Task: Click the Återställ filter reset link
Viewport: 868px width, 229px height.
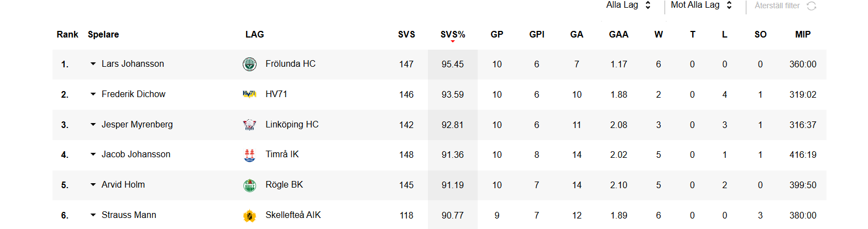Action: click(x=777, y=6)
